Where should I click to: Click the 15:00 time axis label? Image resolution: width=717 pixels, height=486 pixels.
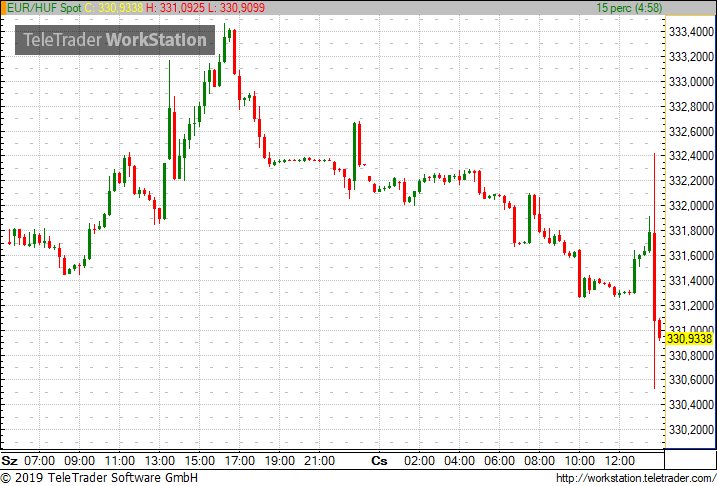[x=199, y=460]
